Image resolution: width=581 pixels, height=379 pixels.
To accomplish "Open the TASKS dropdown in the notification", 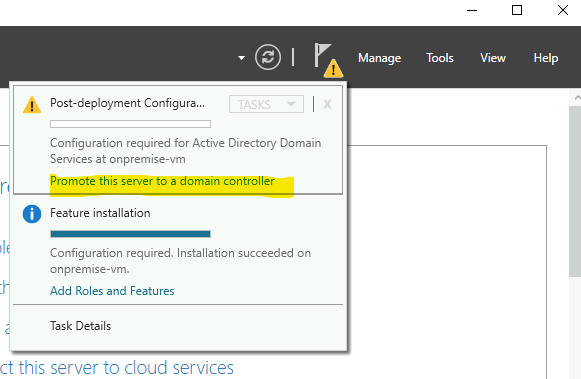I will 266,104.
